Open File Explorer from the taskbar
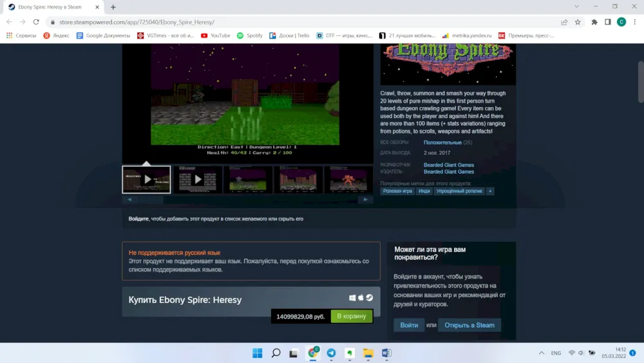This screenshot has height=363, width=644. 368,353
